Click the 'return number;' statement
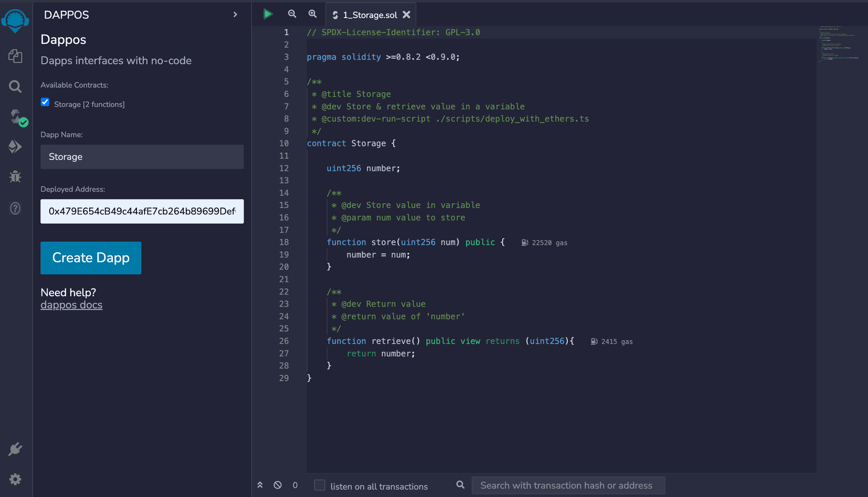 (381, 354)
